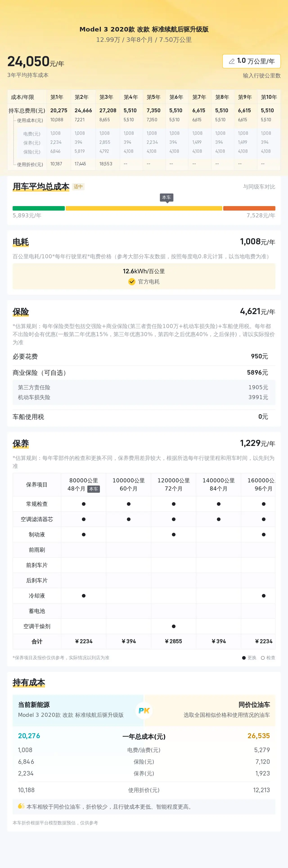
Task: Click 合计 ¥2234 under 80000公里
Action: 83,641
